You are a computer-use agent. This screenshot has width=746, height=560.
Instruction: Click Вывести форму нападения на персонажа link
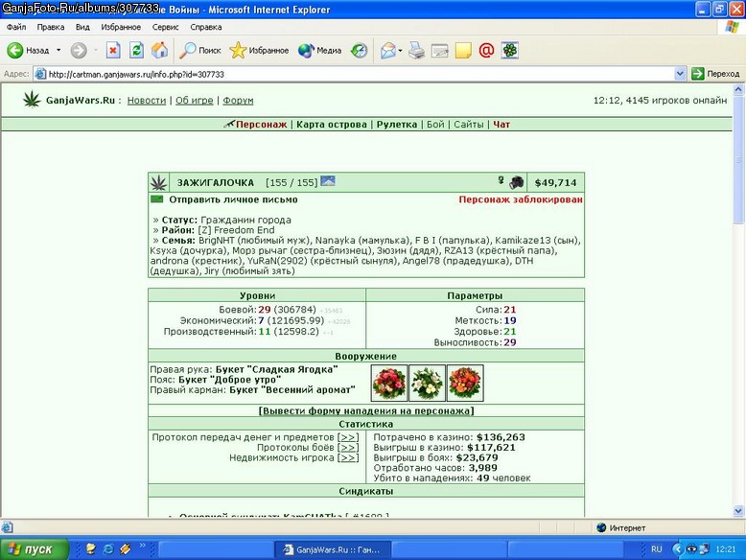(366, 410)
